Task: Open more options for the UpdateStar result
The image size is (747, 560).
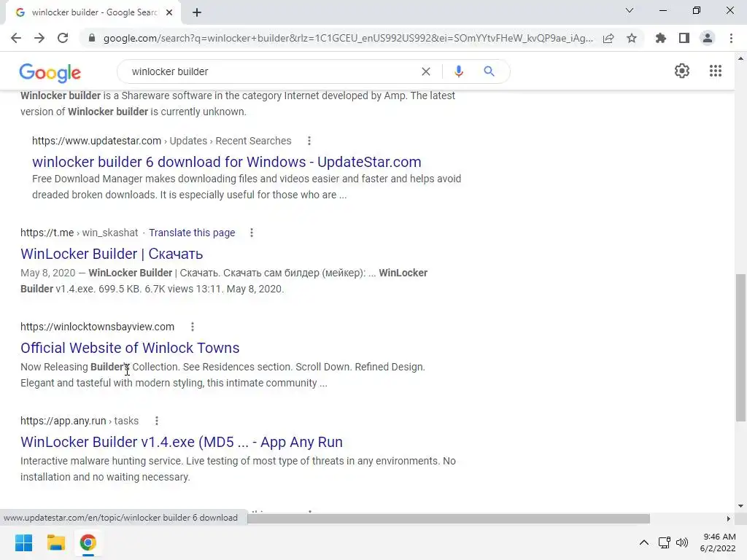Action: (x=309, y=141)
